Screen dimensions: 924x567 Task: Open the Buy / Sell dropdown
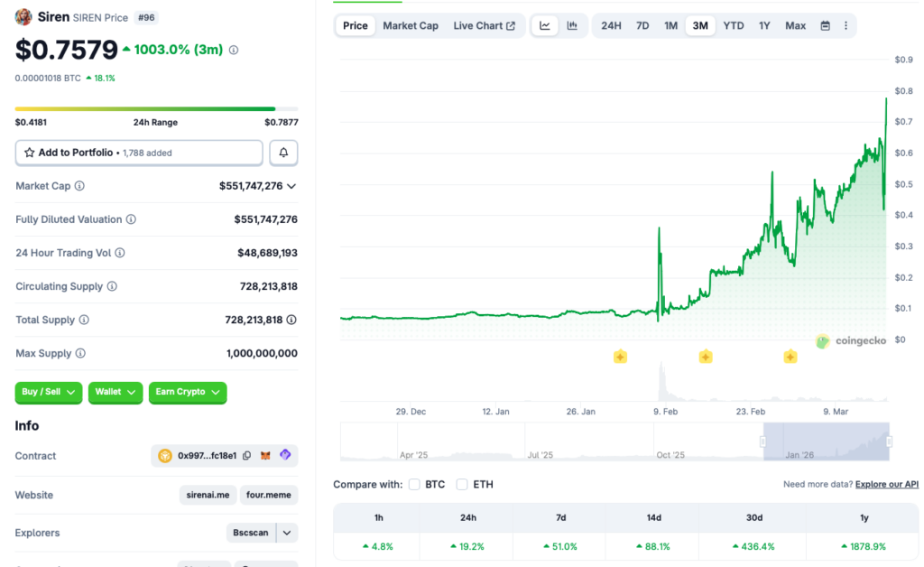(49, 392)
